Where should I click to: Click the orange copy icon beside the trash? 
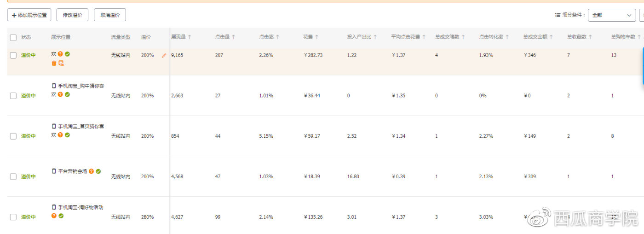click(61, 63)
